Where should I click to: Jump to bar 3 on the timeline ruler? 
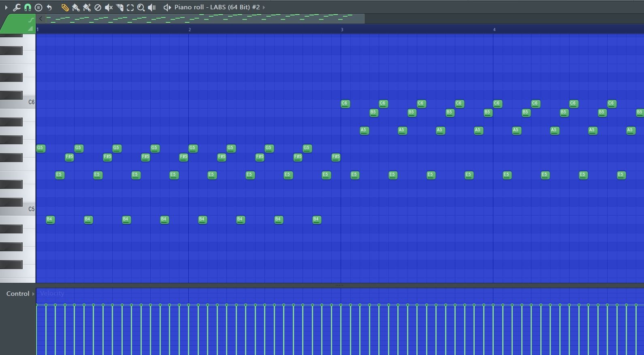coord(342,30)
